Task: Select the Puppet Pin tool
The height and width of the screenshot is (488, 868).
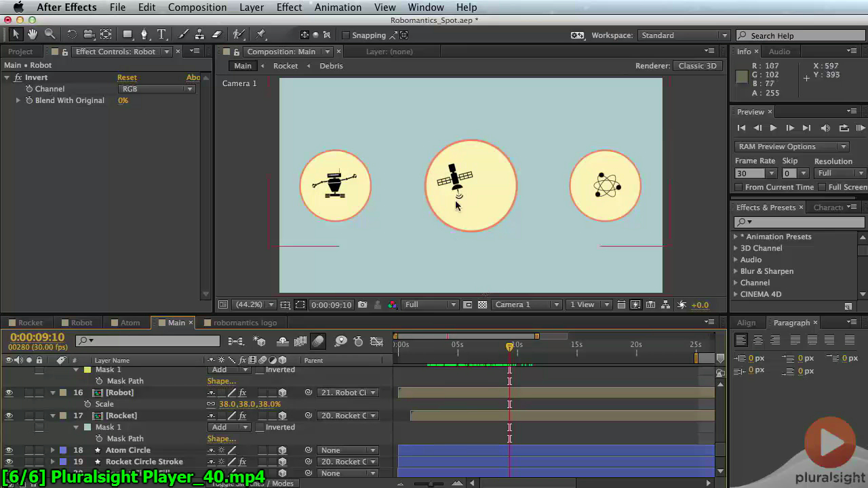Action: pyautogui.click(x=261, y=35)
